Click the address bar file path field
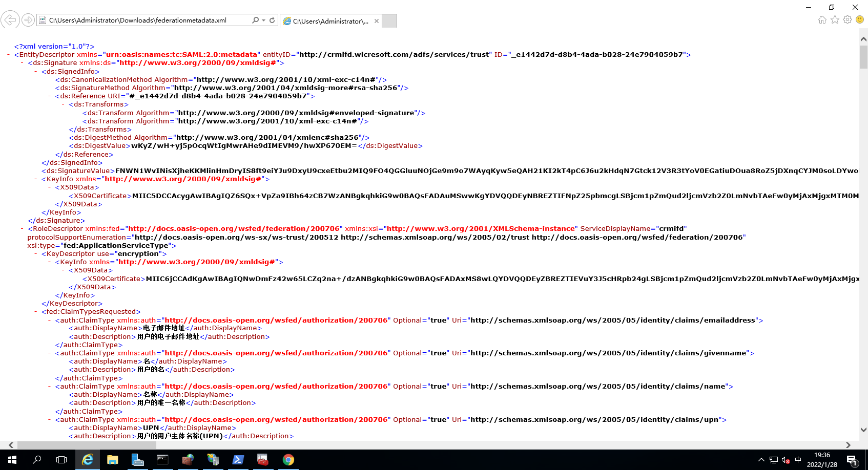Screen dimensions: 868x470 click(149, 20)
